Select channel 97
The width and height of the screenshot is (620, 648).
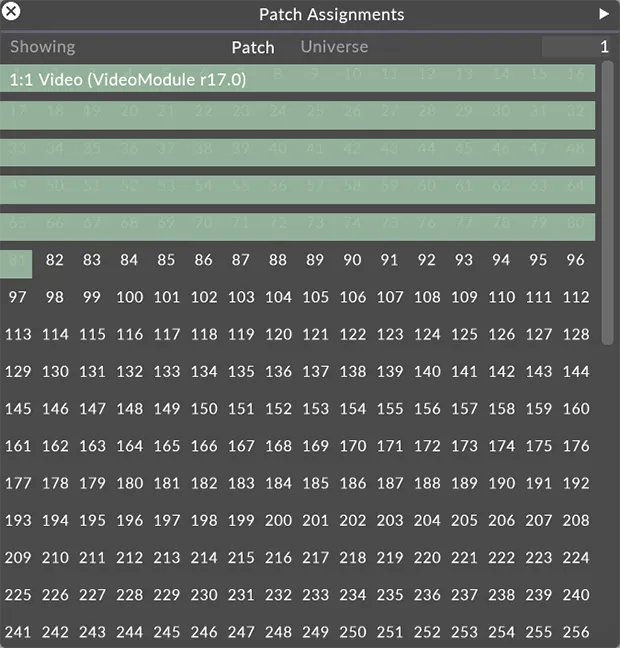coord(17,297)
